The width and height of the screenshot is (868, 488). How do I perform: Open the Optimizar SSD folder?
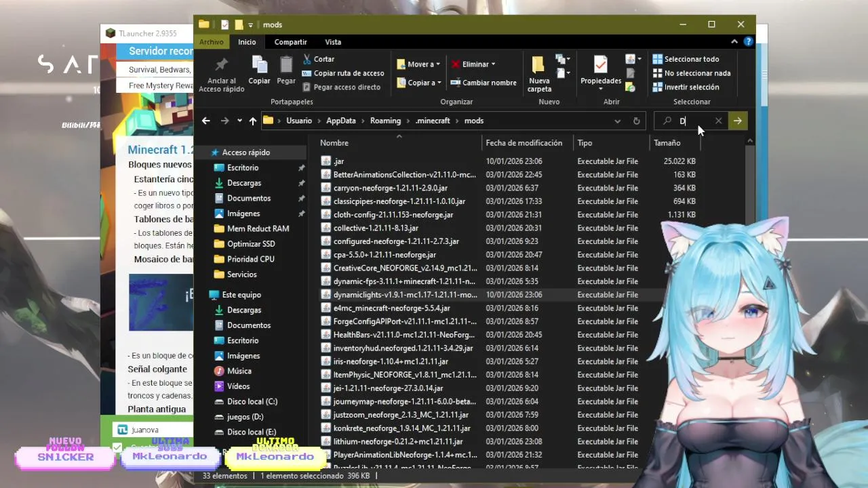[x=251, y=244]
